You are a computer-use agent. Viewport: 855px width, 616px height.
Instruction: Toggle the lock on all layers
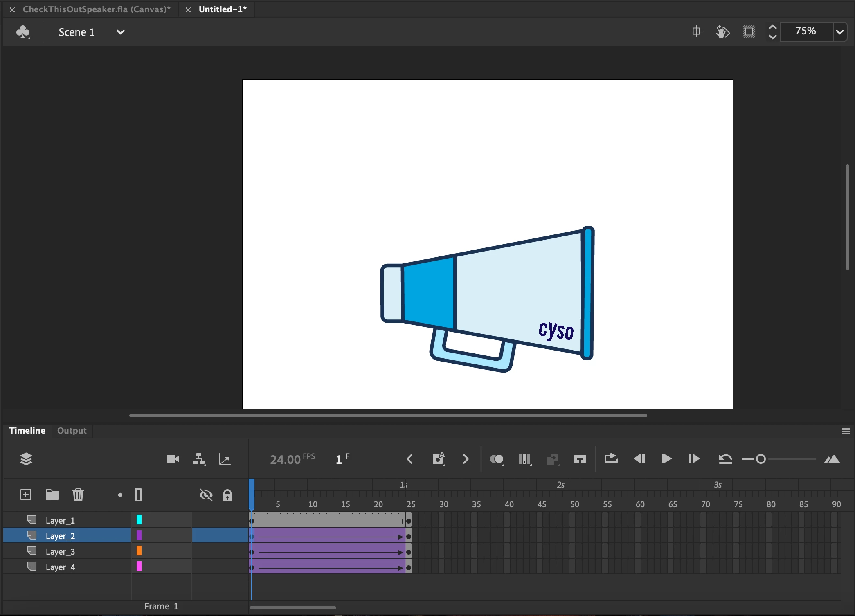tap(227, 495)
